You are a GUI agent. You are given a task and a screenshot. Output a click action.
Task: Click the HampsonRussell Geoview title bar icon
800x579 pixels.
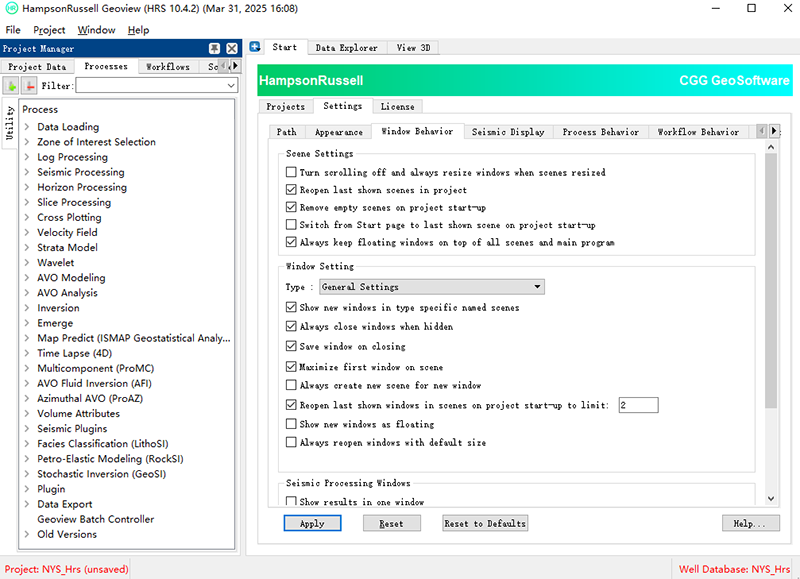11,8
